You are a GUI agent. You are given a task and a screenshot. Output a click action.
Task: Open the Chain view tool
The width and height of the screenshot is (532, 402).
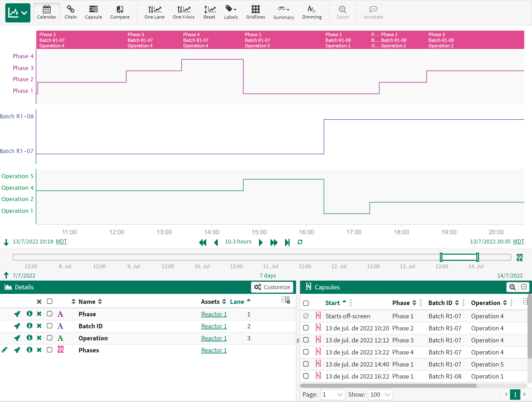coord(70,12)
